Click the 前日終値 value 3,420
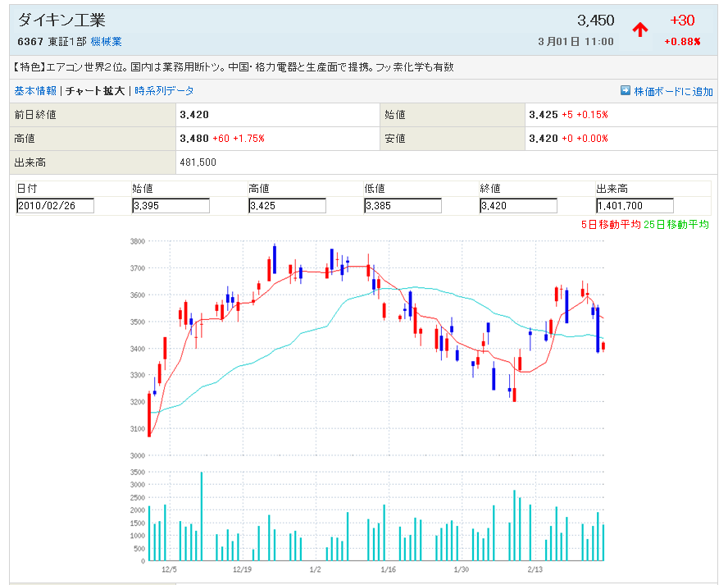Image resolution: width=728 pixels, height=585 pixels. click(194, 115)
